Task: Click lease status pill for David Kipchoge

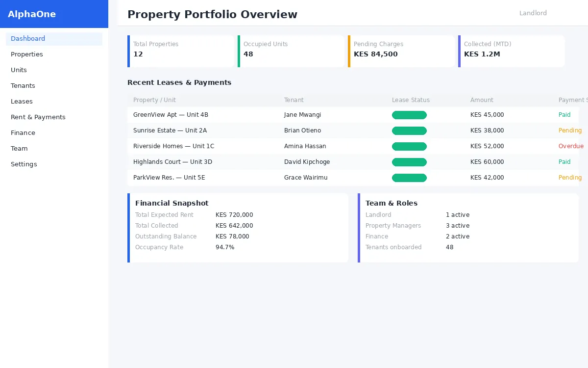Action: point(409,162)
